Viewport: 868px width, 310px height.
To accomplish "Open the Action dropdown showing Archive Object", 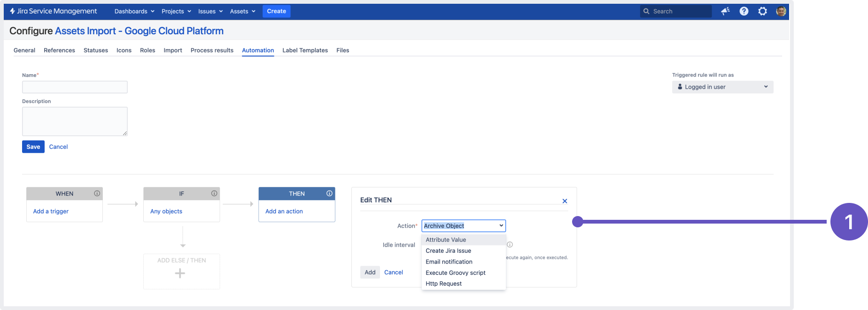I will [464, 226].
